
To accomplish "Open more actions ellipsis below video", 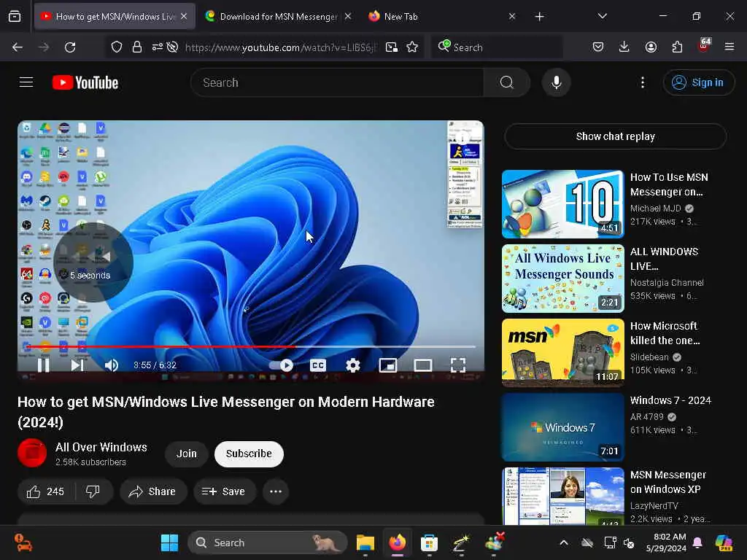I will click(x=276, y=491).
